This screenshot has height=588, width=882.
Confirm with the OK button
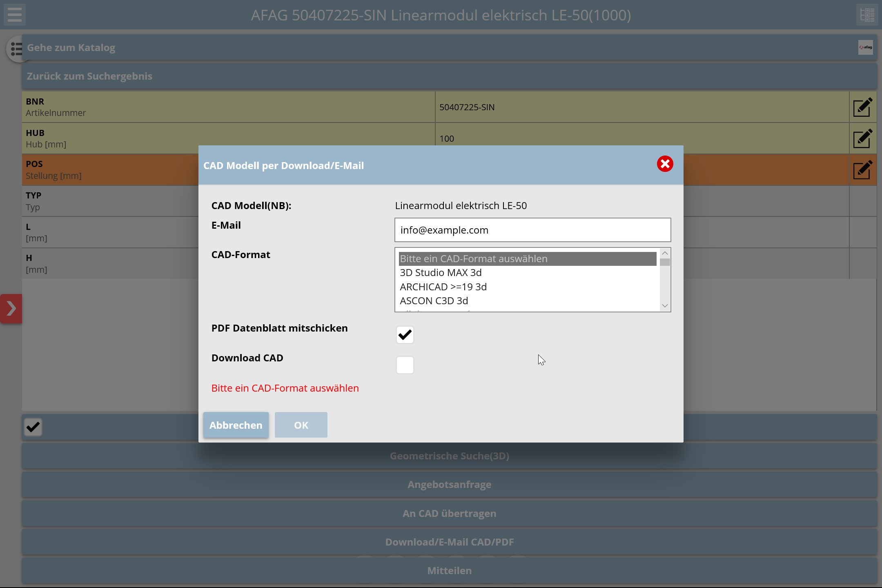click(301, 425)
